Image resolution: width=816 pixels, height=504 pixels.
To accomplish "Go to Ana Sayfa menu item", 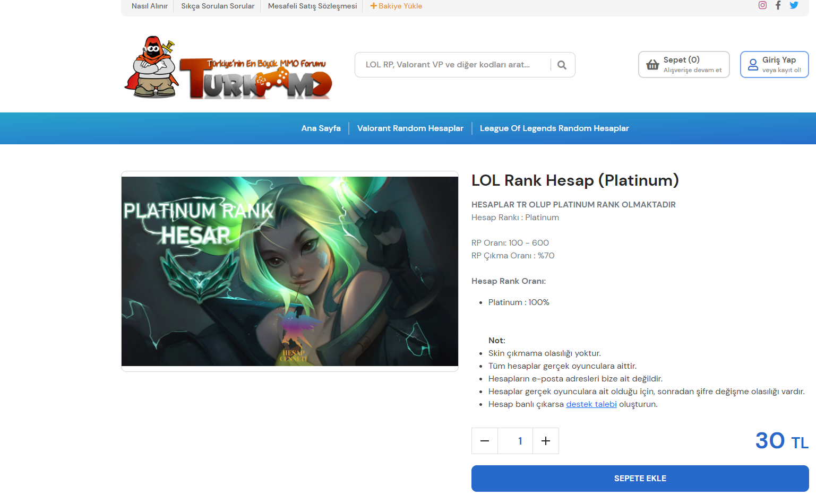I will point(321,128).
